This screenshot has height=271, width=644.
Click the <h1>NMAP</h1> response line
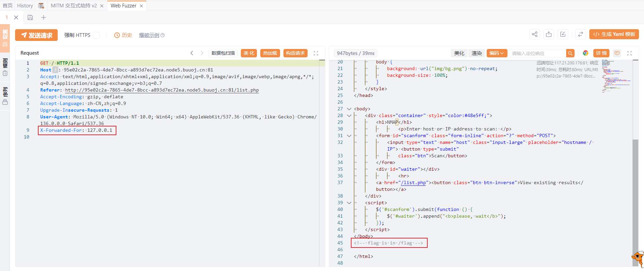394,122
